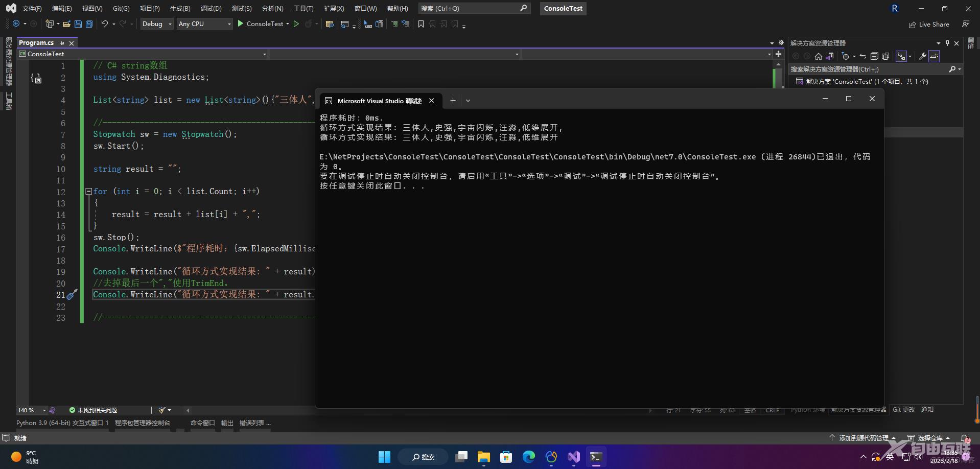This screenshot has width=980, height=469.
Task: Open the 调试(D) menu
Action: (211, 9)
